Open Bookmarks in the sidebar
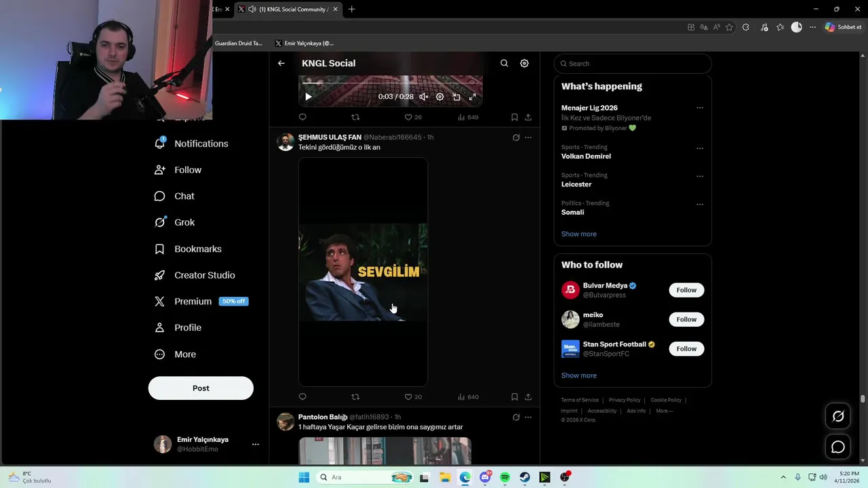The width and height of the screenshot is (868, 488). tap(189, 249)
